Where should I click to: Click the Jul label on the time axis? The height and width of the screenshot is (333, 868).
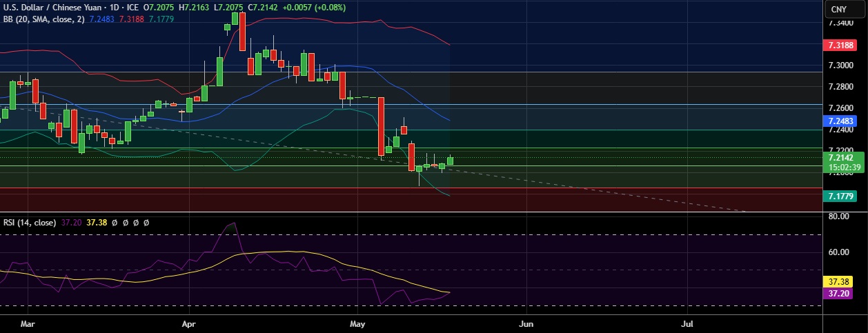click(x=687, y=323)
